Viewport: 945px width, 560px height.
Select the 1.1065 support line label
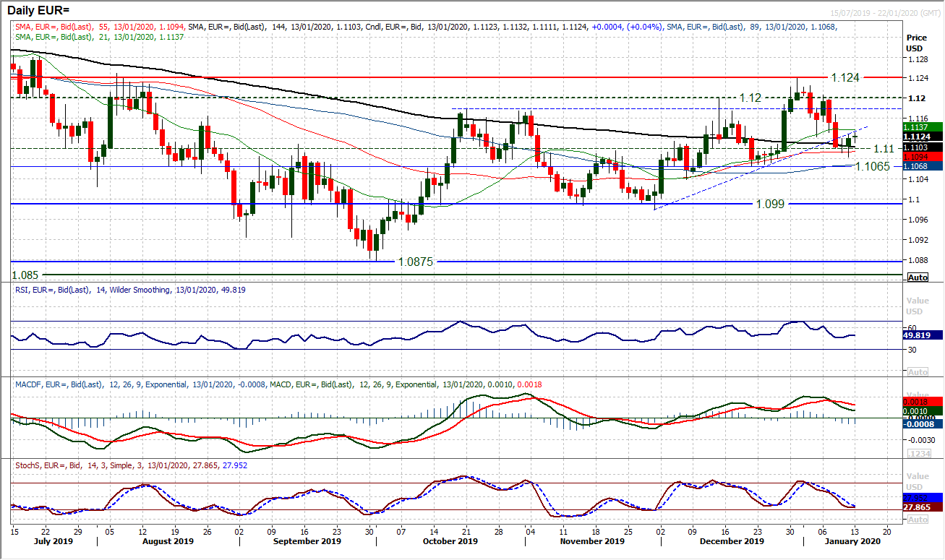(x=873, y=166)
